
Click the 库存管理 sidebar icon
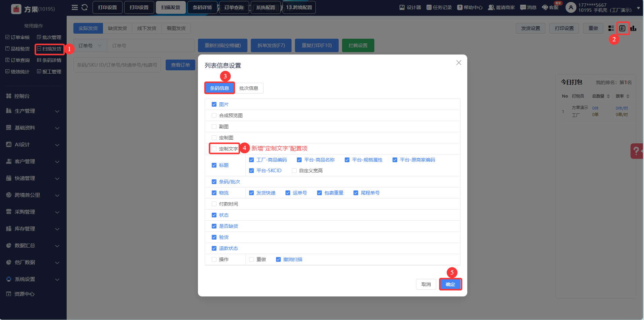click(9, 229)
